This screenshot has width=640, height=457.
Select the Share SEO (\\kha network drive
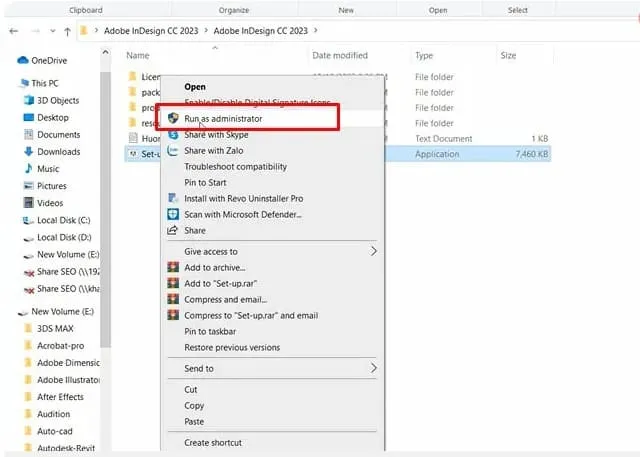[x=68, y=289]
